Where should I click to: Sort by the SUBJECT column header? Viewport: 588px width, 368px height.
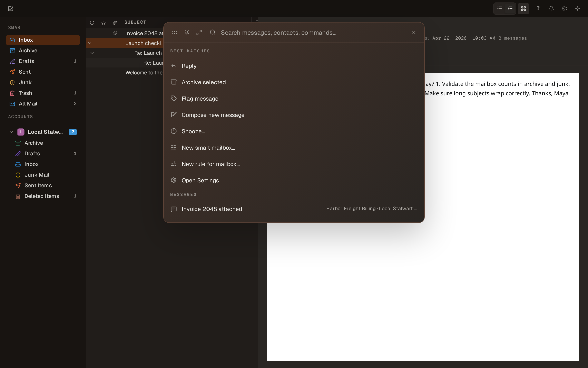click(135, 22)
